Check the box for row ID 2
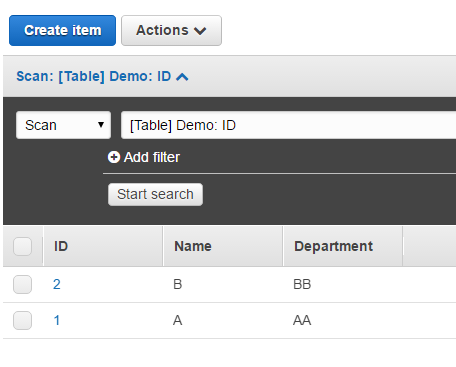Image resolution: width=456 pixels, height=367 pixels. click(22, 284)
